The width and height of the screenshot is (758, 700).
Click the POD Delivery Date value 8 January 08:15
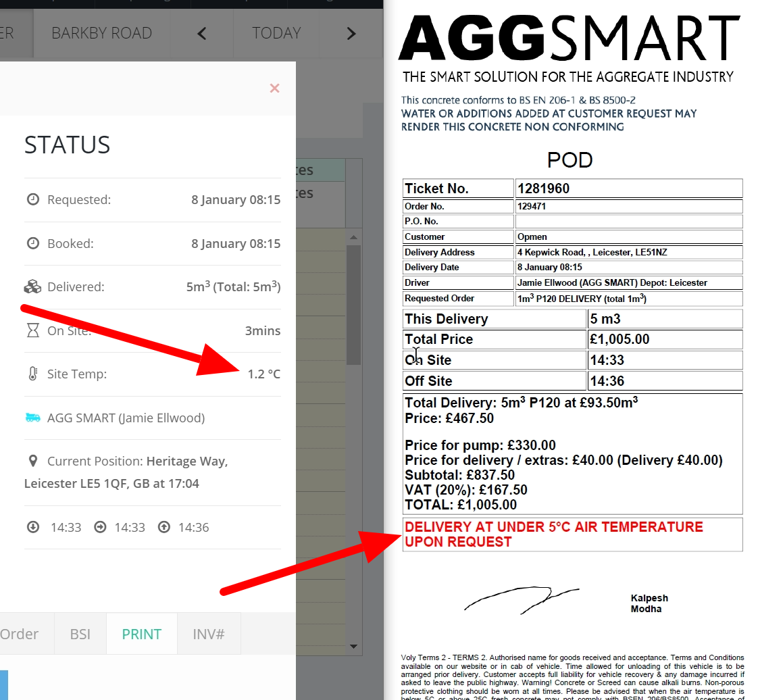tap(550, 268)
